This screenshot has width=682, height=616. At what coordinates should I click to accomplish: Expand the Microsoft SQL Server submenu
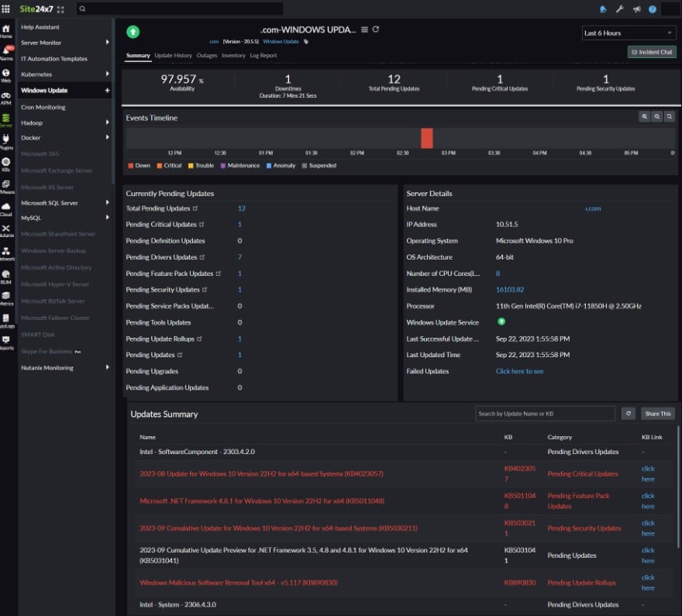point(107,202)
